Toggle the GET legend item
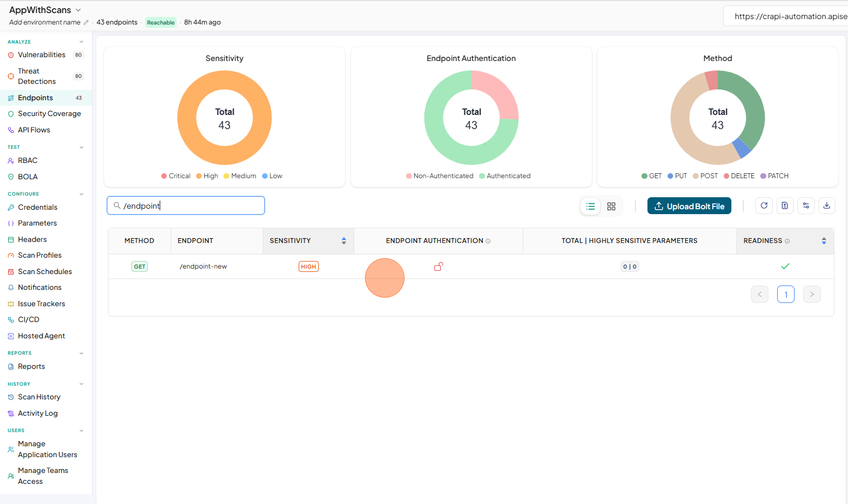848x504 pixels. 652,176
